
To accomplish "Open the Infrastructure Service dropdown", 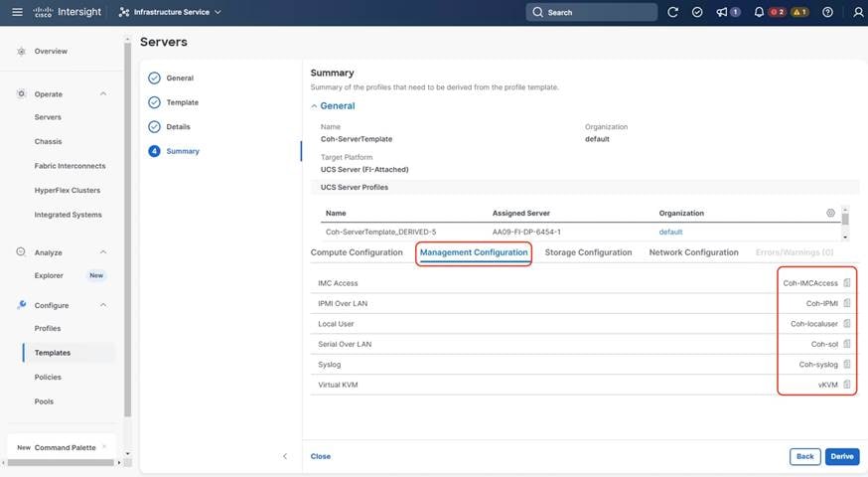I will [x=170, y=12].
